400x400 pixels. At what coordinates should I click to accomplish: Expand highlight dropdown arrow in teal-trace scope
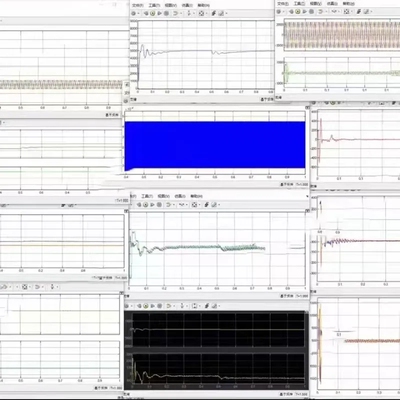tap(174, 205)
